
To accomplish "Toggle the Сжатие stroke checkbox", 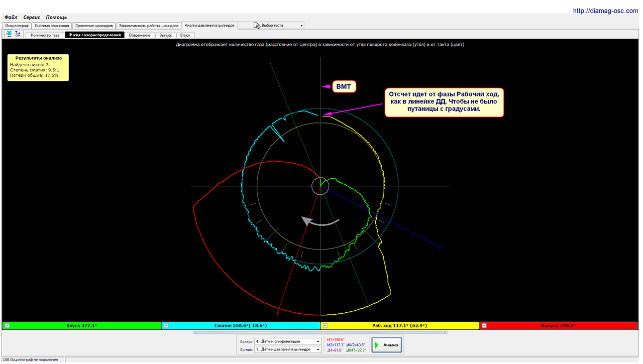I will [x=166, y=325].
